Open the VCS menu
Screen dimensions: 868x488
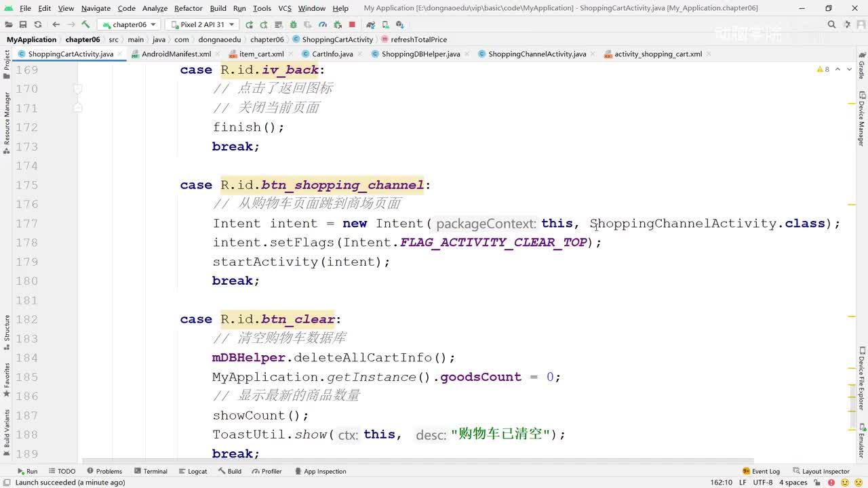[285, 8]
